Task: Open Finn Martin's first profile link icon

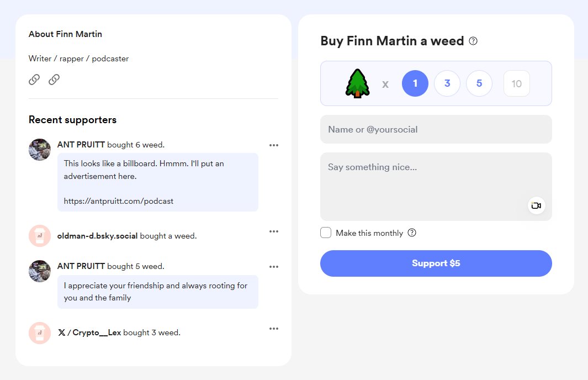Action: (x=34, y=80)
